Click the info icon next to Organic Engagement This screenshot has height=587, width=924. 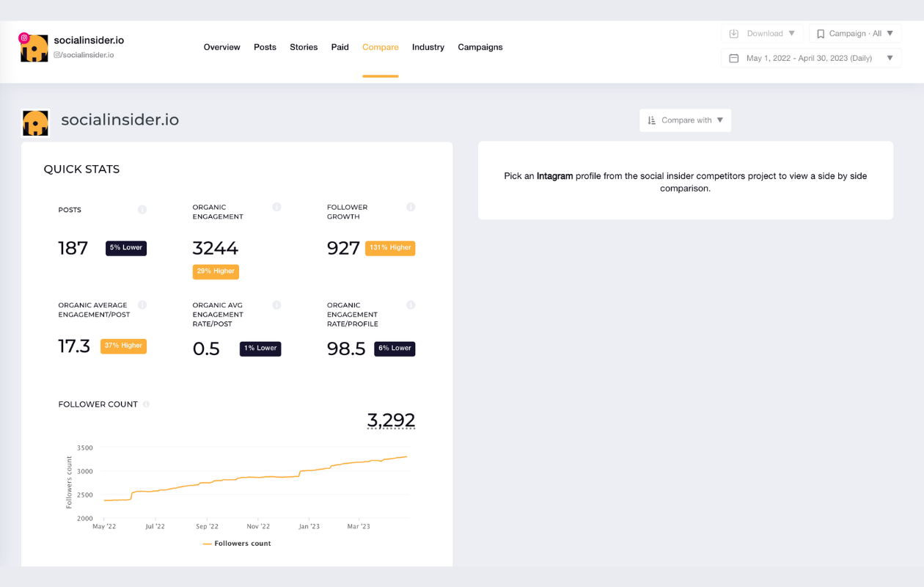(276, 208)
